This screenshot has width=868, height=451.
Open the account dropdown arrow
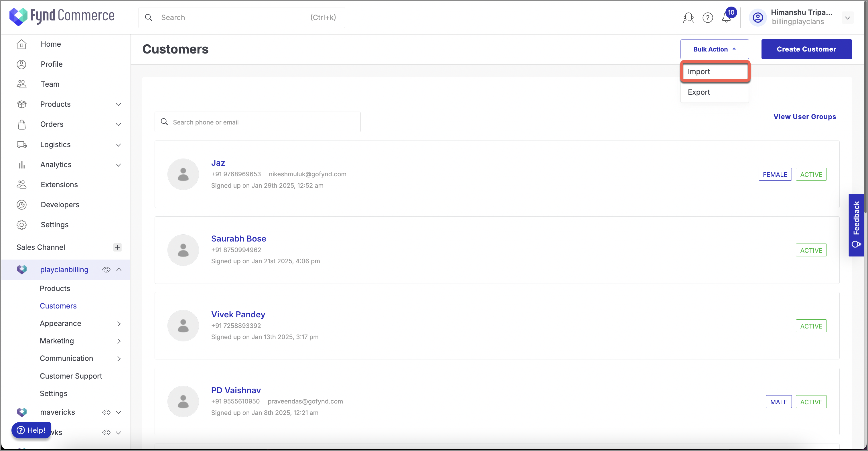(847, 18)
